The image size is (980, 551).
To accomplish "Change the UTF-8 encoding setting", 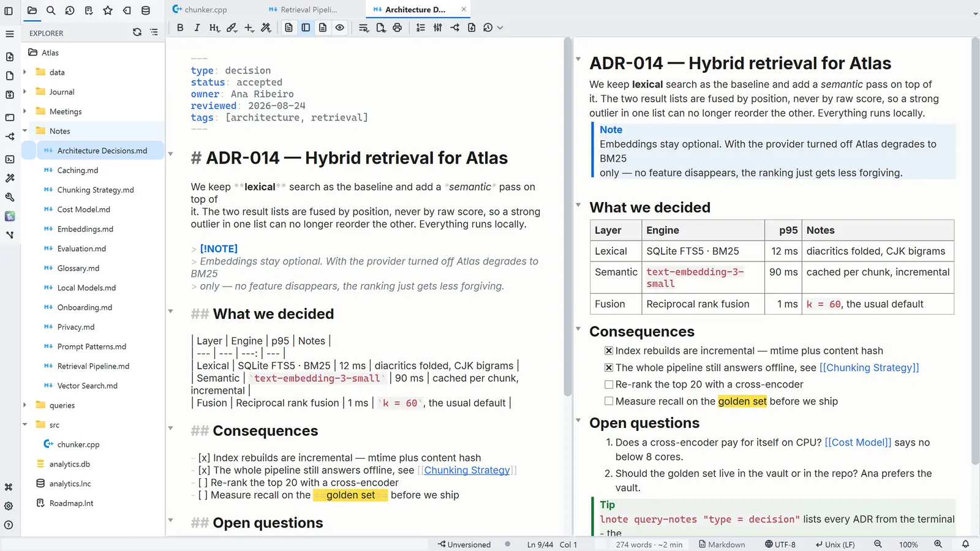I will (780, 544).
